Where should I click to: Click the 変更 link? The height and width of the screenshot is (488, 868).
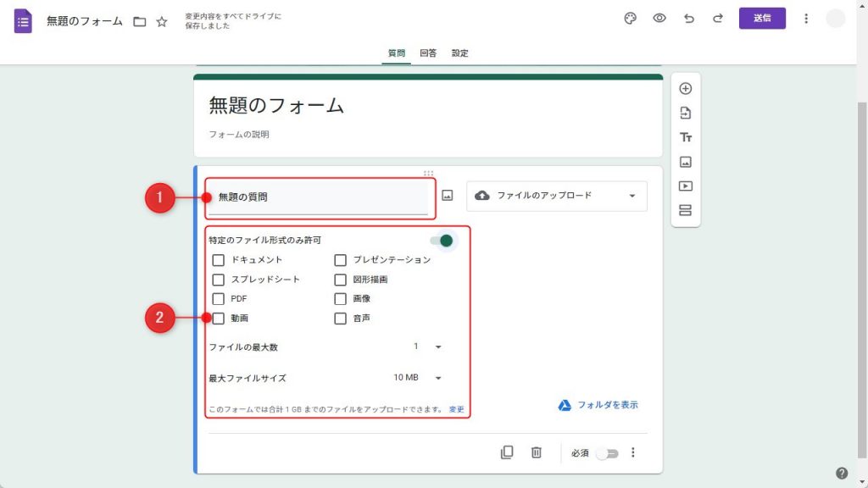457,409
